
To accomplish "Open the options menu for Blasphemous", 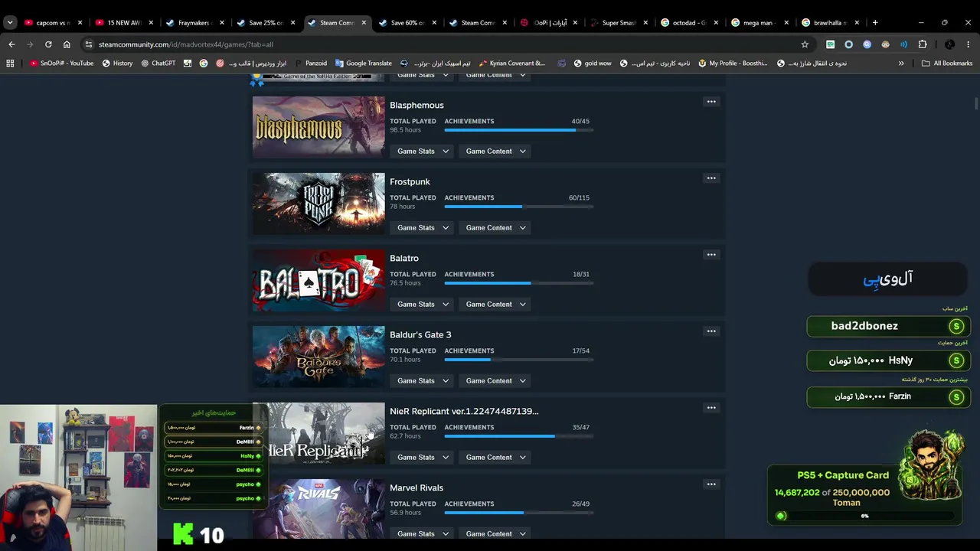I will coord(711,102).
